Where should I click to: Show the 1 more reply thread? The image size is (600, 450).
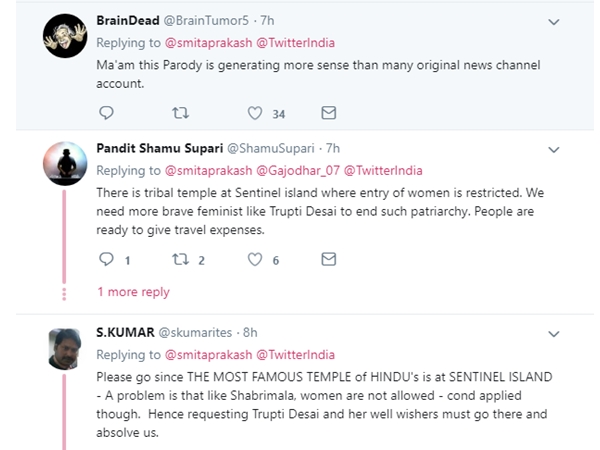pyautogui.click(x=133, y=292)
